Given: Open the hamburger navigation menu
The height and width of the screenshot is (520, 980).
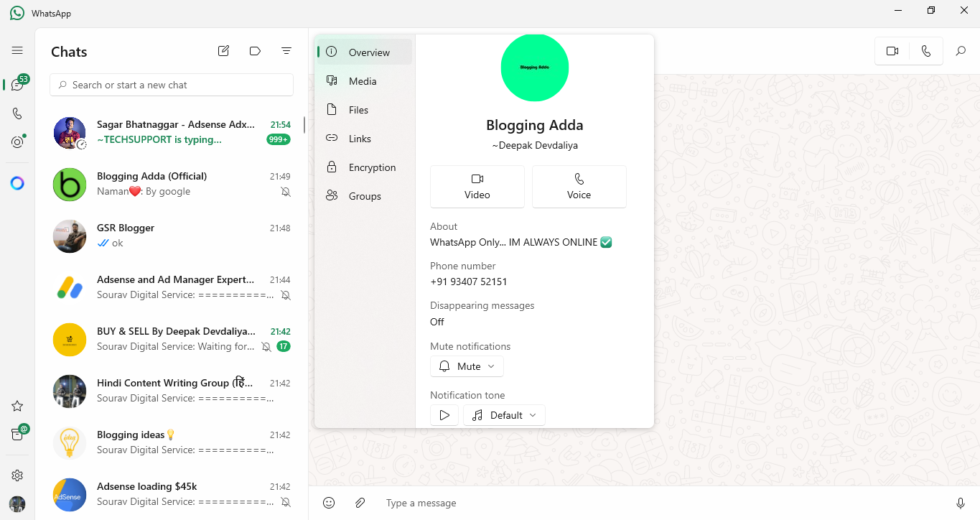Looking at the screenshot, I should coord(17,50).
